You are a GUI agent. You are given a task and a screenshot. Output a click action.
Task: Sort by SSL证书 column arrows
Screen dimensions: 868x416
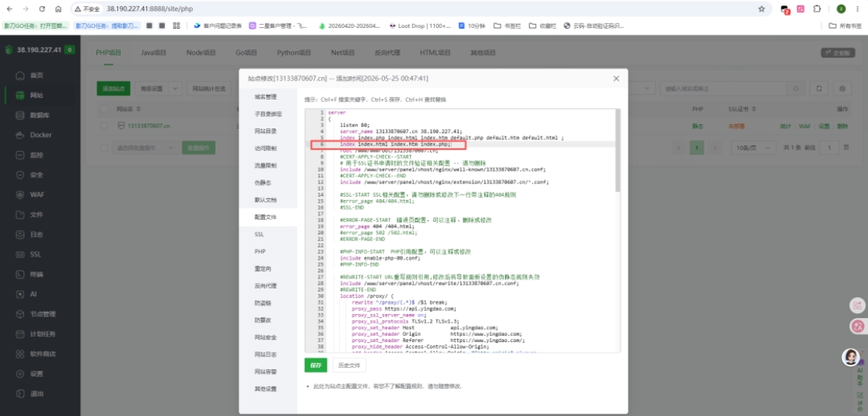pyautogui.click(x=754, y=109)
